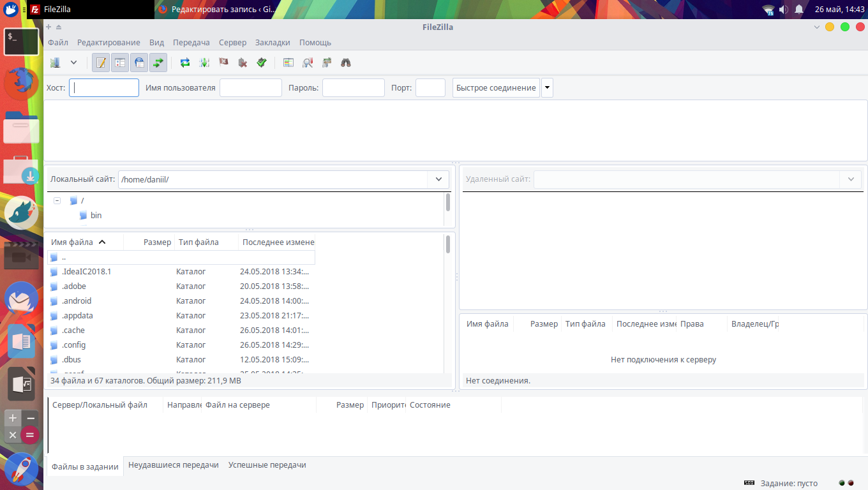
Task: Switch to the Файлы в задании tab
Action: pos(85,466)
